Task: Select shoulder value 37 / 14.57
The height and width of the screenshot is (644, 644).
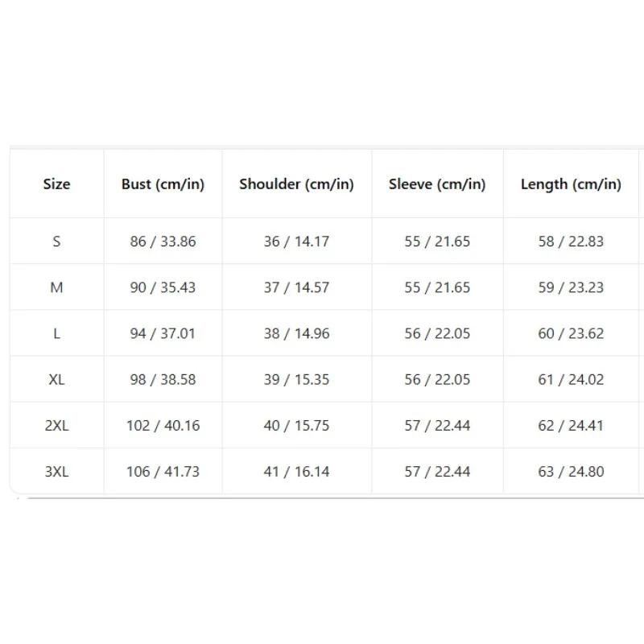Action: coord(296,287)
